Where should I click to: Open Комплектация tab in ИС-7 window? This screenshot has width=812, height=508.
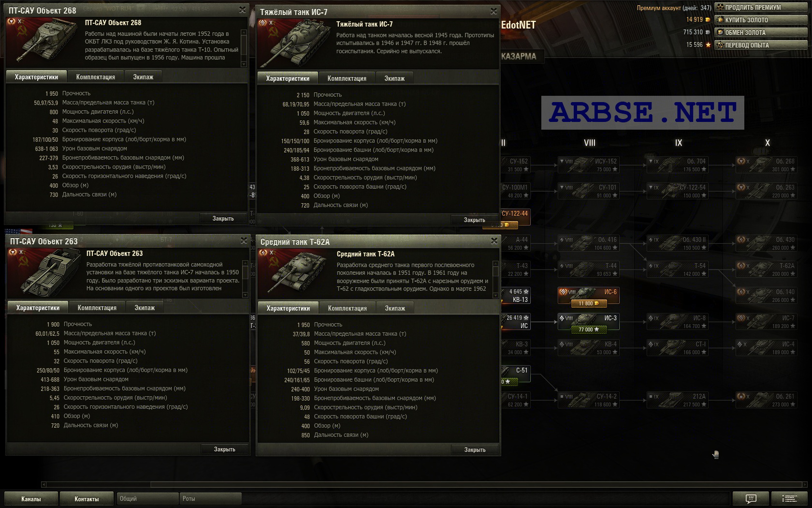(347, 78)
